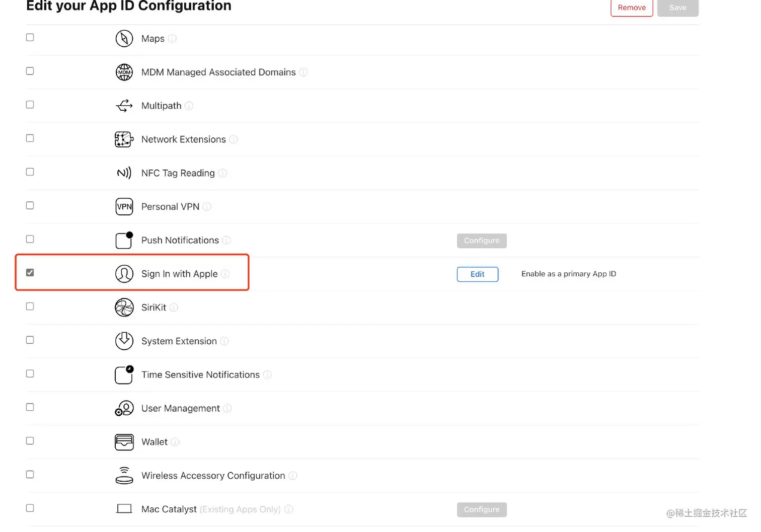Viewport: 761px width, 532px height.
Task: Click the NFC Tag Reading icon
Action: [x=124, y=173]
